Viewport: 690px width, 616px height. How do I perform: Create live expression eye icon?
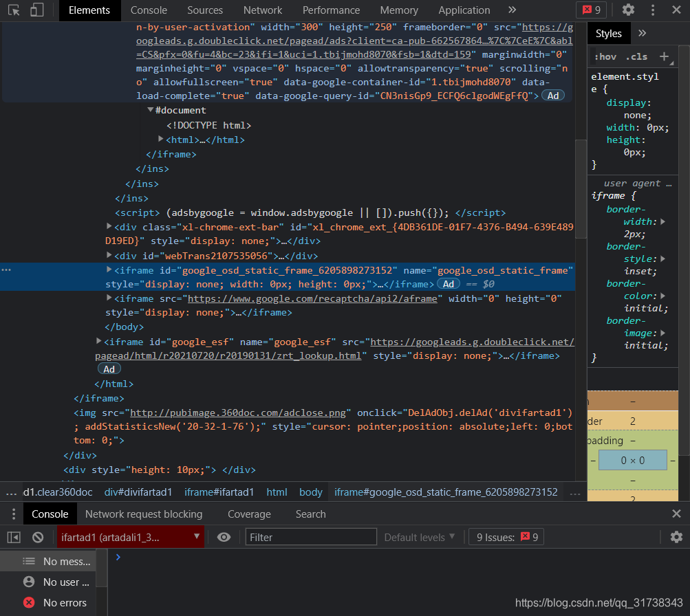pyautogui.click(x=224, y=538)
